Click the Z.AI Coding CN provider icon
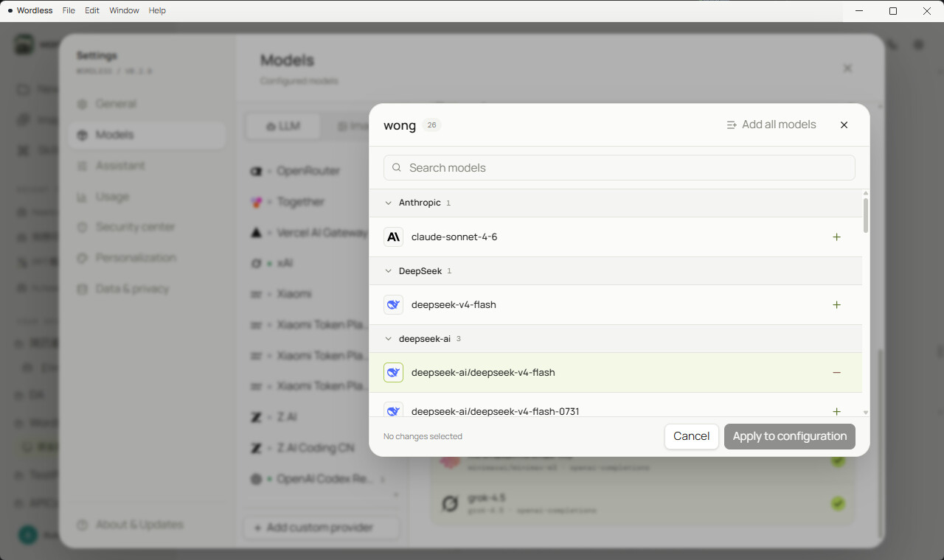 point(256,448)
